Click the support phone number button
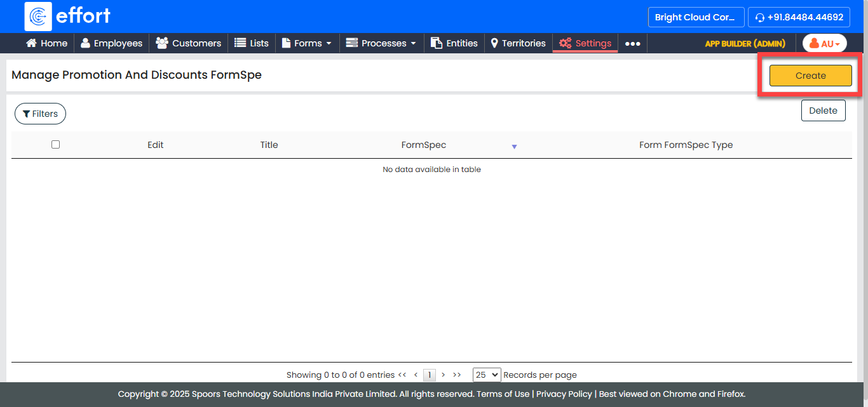Viewport: 868px width, 407px height. tap(799, 17)
